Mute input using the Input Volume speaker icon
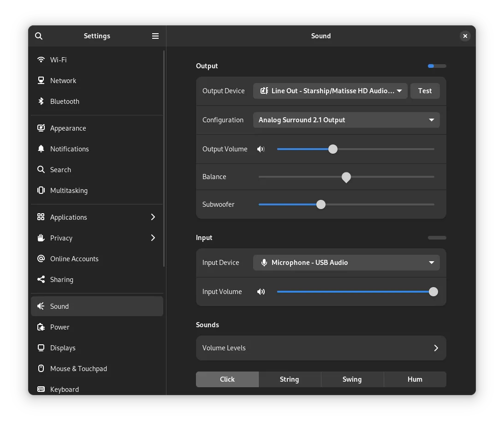Image resolution: width=504 pixels, height=426 pixels. pyautogui.click(x=261, y=292)
